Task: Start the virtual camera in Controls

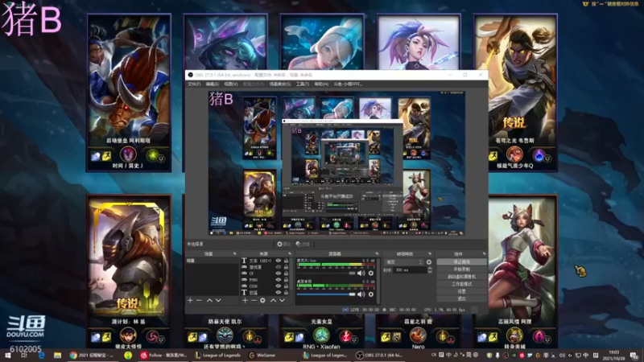Action: pyautogui.click(x=461, y=277)
